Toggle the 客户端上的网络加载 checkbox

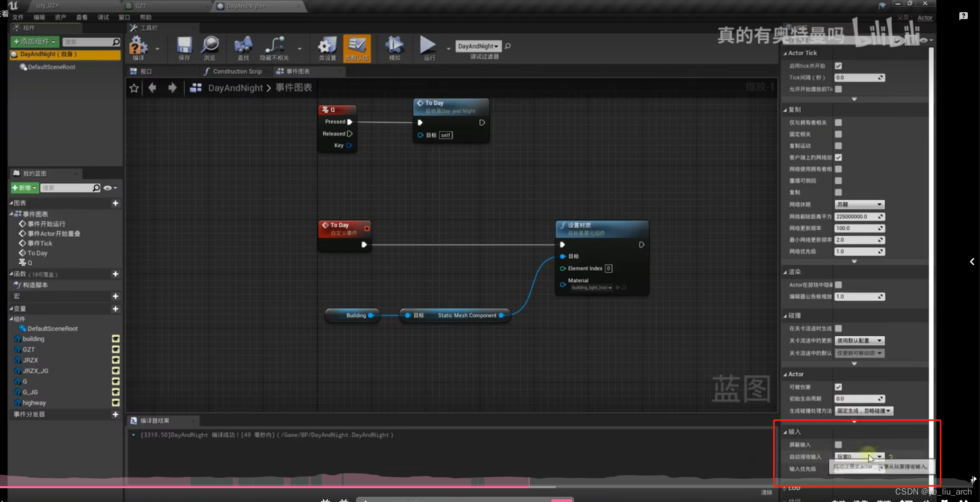(838, 157)
